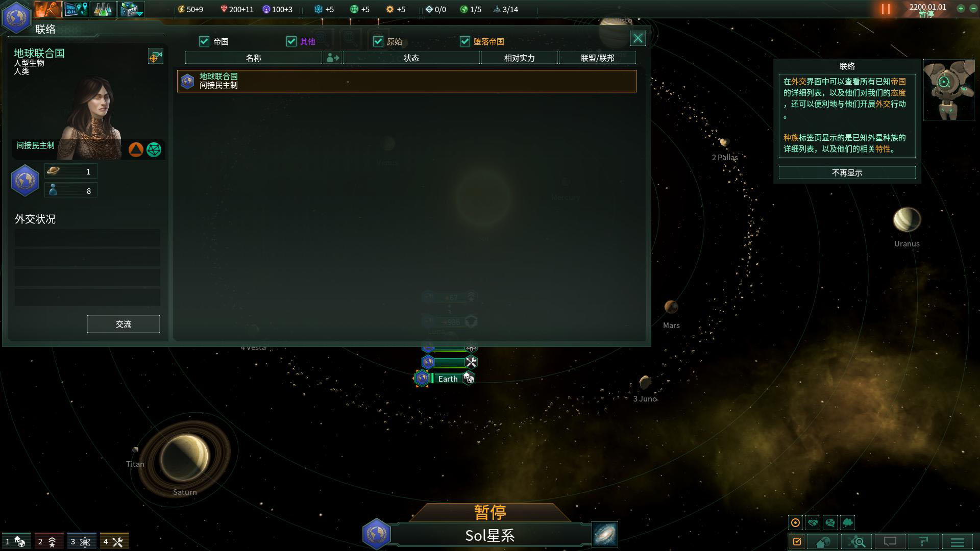
Task: Select the galaxy map zoom icon
Action: [x=860, y=541]
